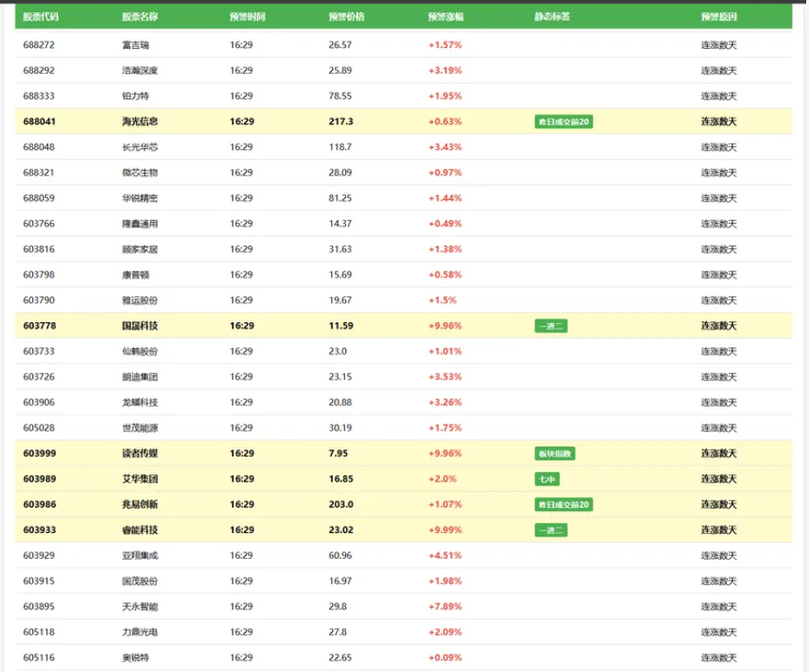Viewport: 809px width, 672px height.
Task: Click the 昨日成交前20 tag for 兆易创新
Action: pos(563,504)
